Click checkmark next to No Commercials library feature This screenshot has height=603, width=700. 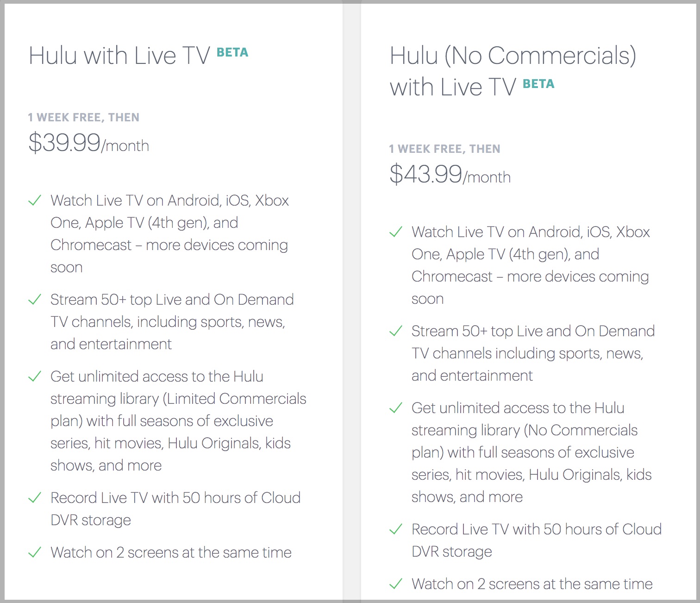[396, 408]
